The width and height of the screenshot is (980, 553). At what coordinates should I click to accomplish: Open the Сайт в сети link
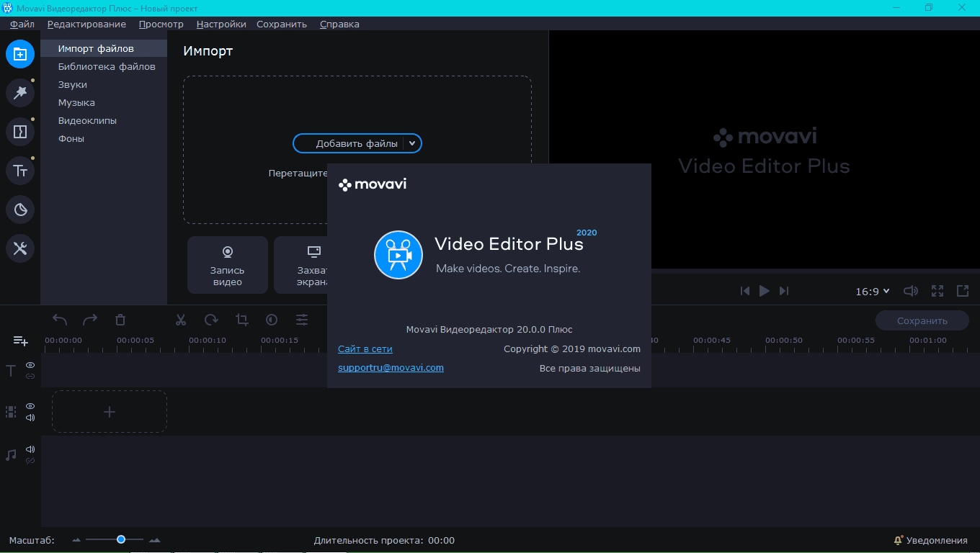(x=365, y=349)
